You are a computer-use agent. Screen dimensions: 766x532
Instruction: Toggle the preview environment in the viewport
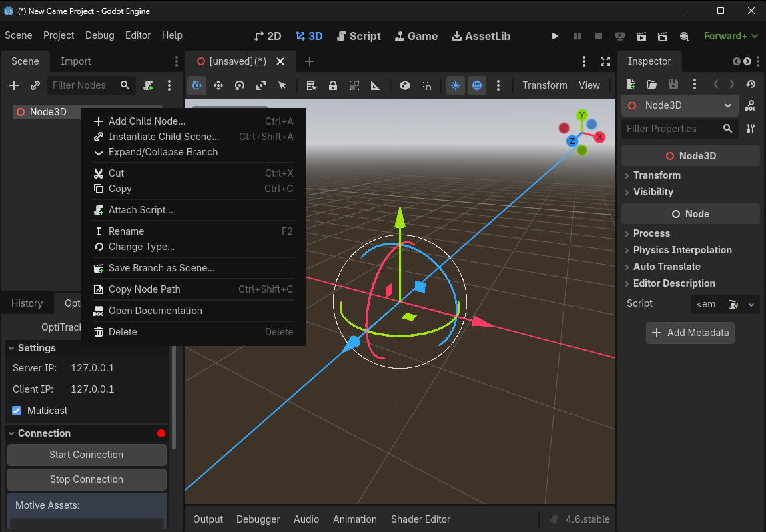click(476, 85)
